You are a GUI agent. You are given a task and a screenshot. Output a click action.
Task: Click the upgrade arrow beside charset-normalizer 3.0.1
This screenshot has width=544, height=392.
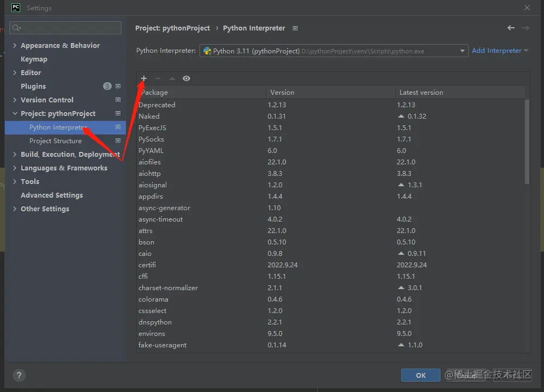point(401,287)
